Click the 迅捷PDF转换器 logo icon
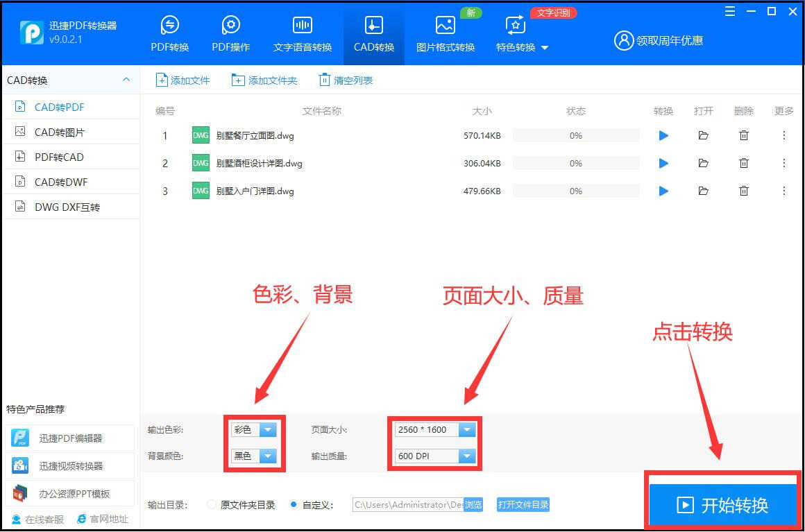This screenshot has width=805, height=532. pos(31,33)
